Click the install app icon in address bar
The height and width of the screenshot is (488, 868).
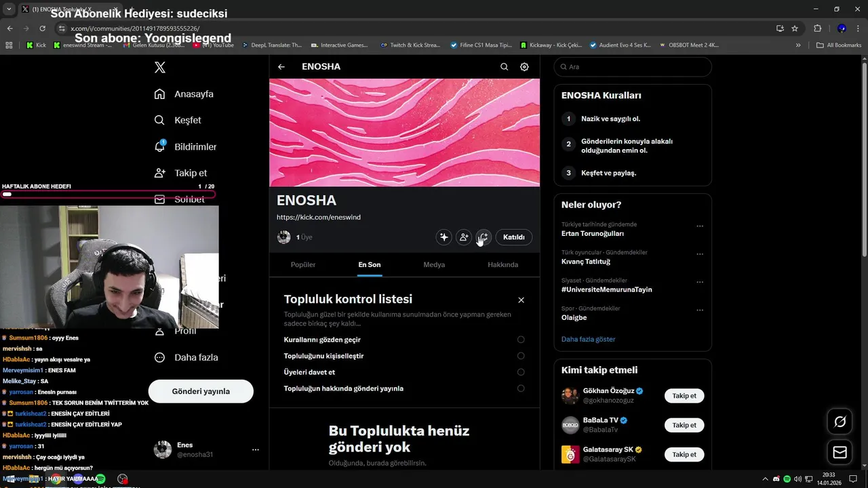780,28
